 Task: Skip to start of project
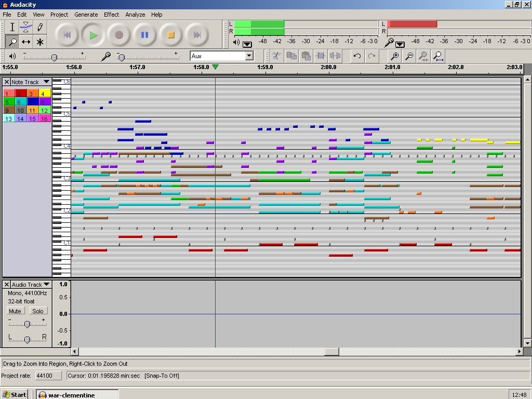click(x=67, y=35)
